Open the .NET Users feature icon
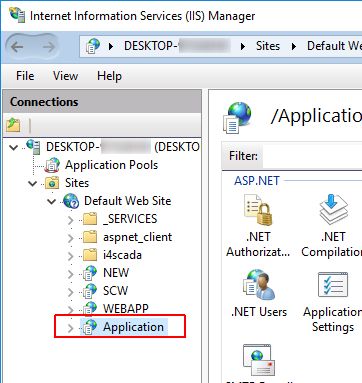Image resolution: width=362 pixels, height=383 pixels. point(259,285)
